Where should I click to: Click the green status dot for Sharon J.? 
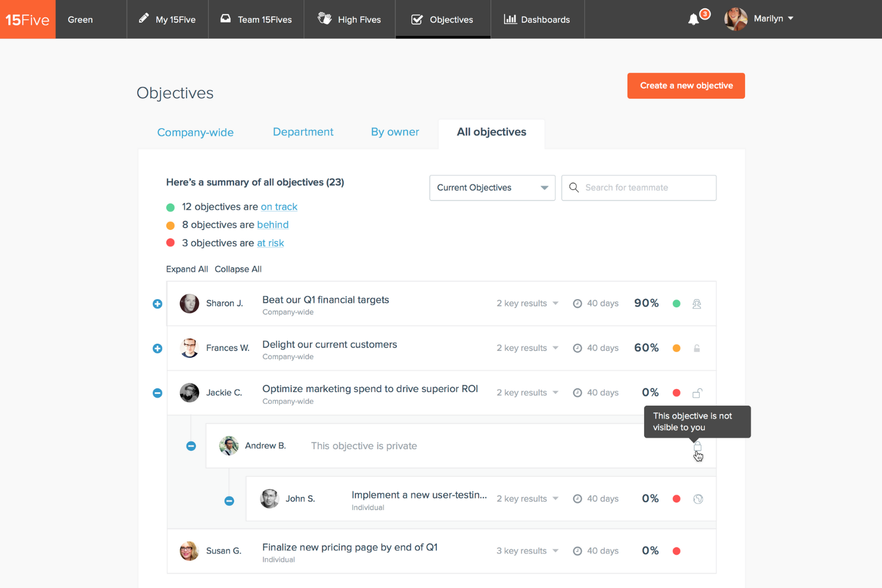click(676, 304)
